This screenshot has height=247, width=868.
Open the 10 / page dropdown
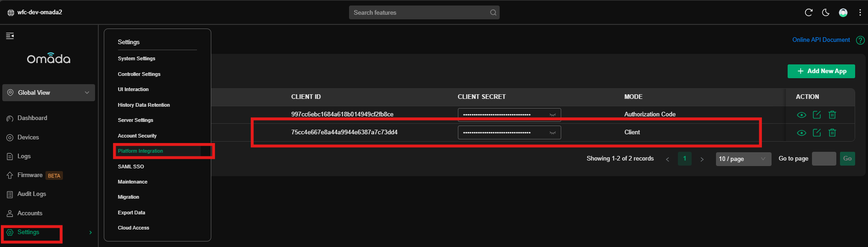[x=743, y=159]
